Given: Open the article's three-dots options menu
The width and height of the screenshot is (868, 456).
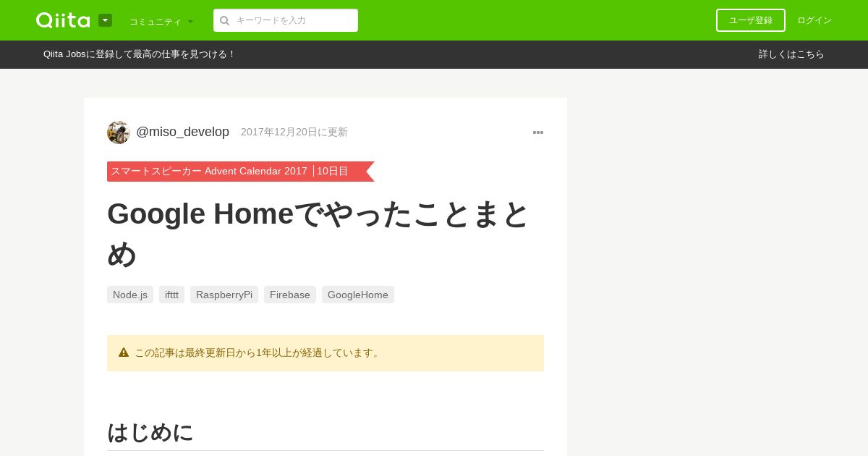Looking at the screenshot, I should tap(538, 132).
